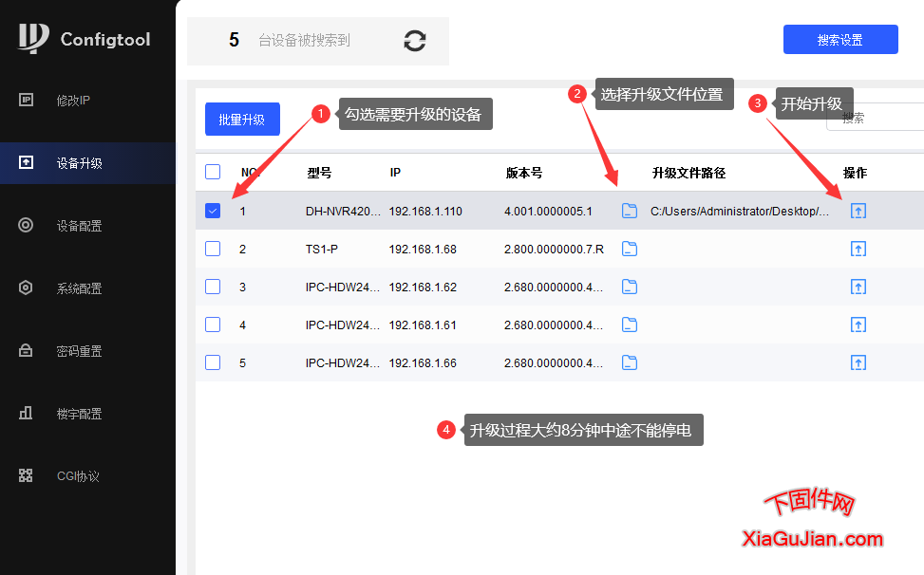Uncheck device DH-NVR420 in row 1
The image size is (924, 575).
click(x=213, y=211)
